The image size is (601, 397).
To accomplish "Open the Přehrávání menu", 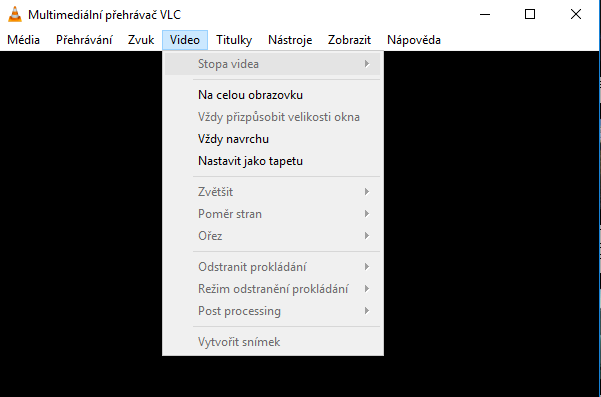I will click(x=84, y=40).
